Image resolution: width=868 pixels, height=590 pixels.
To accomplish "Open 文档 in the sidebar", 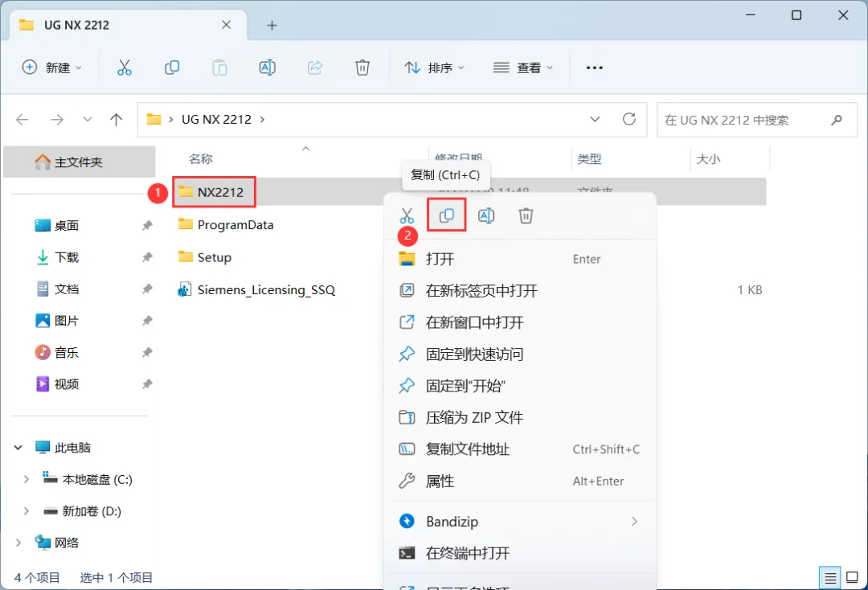I will 67,289.
